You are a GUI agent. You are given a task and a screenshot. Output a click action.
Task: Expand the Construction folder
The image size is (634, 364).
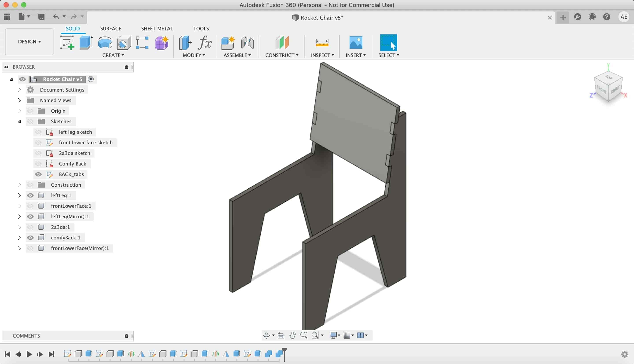click(x=19, y=185)
